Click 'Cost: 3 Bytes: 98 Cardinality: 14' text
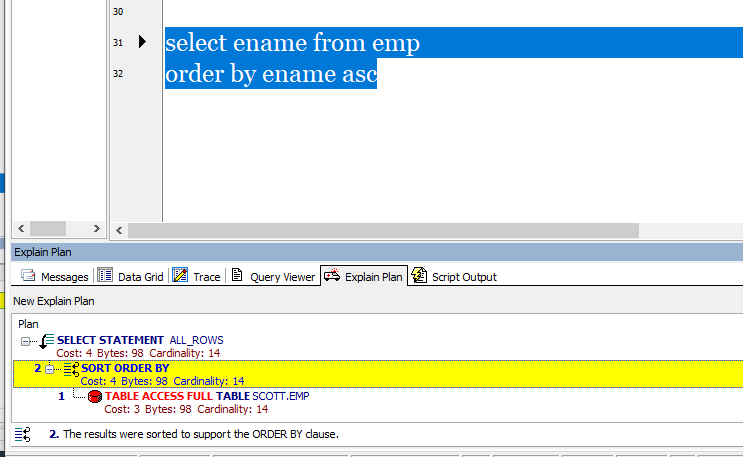The image size is (743, 457). click(x=186, y=409)
